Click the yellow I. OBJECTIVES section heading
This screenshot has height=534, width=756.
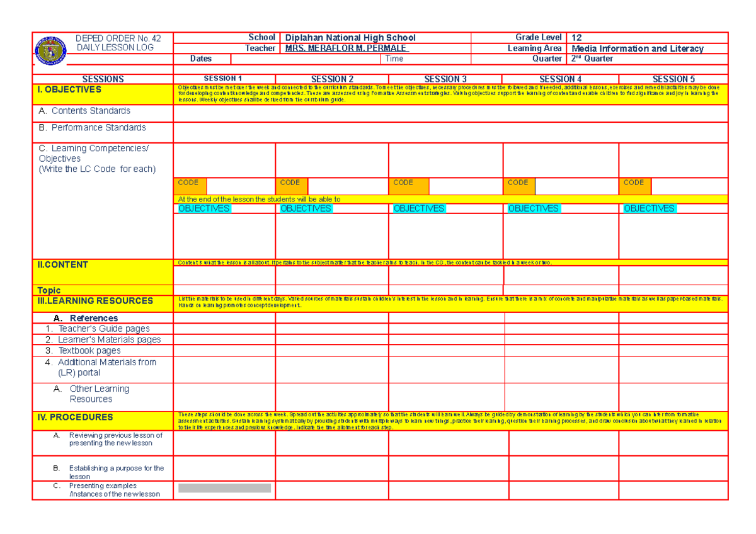(x=68, y=89)
